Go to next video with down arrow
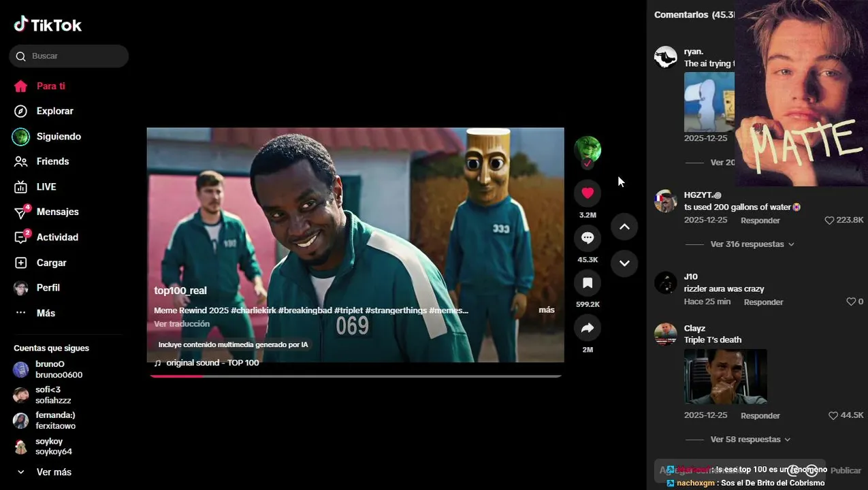The width and height of the screenshot is (868, 490). [x=624, y=263]
